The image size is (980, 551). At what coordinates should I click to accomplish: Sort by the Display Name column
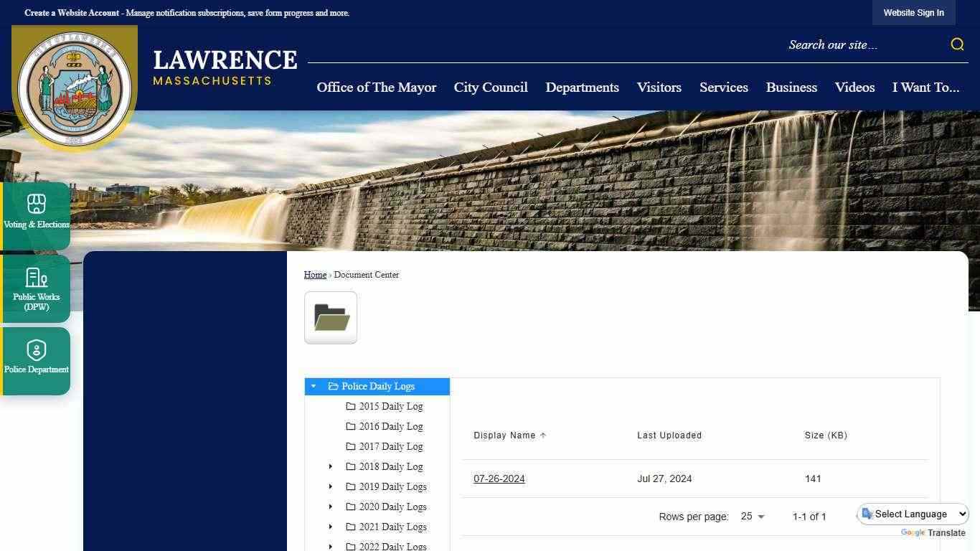pyautogui.click(x=504, y=435)
